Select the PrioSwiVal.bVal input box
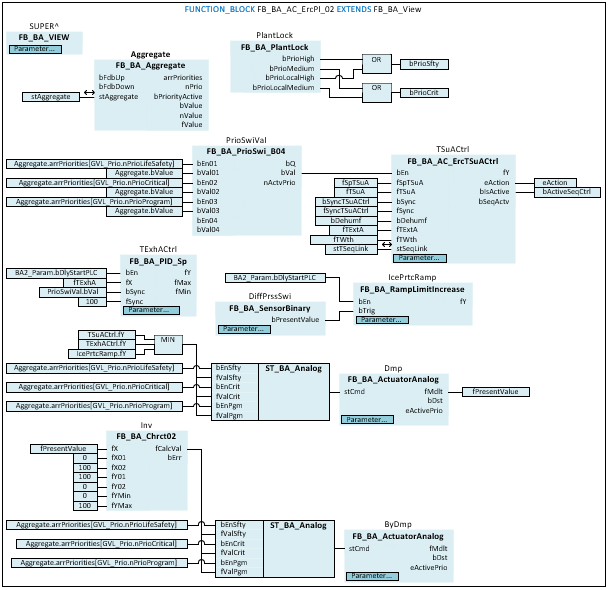Image resolution: width=608 pixels, height=590 pixels. pos(73,292)
